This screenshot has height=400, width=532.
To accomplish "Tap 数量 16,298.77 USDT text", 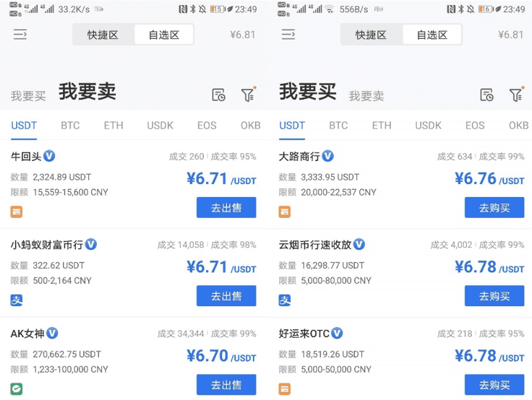I will point(322,266).
